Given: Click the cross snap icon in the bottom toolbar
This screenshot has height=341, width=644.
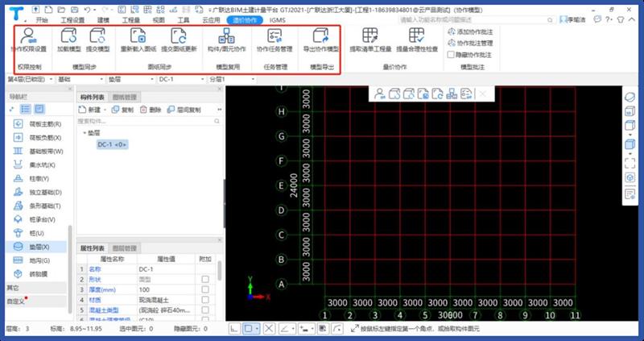Looking at the screenshot, I should [269, 329].
